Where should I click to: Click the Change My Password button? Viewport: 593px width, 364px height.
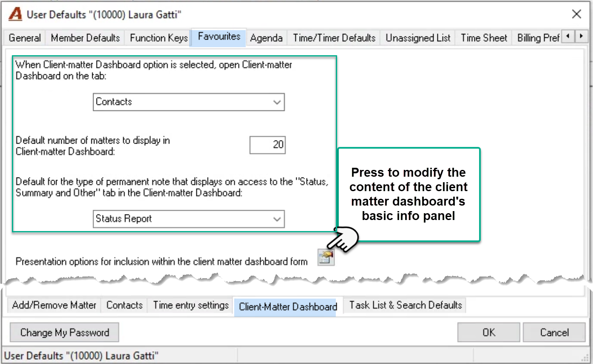(x=64, y=333)
